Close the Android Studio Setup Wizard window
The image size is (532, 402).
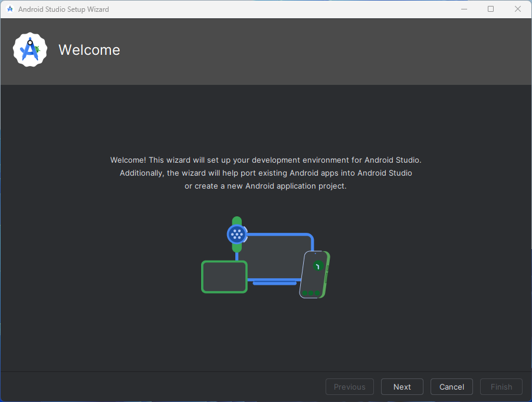click(x=517, y=9)
